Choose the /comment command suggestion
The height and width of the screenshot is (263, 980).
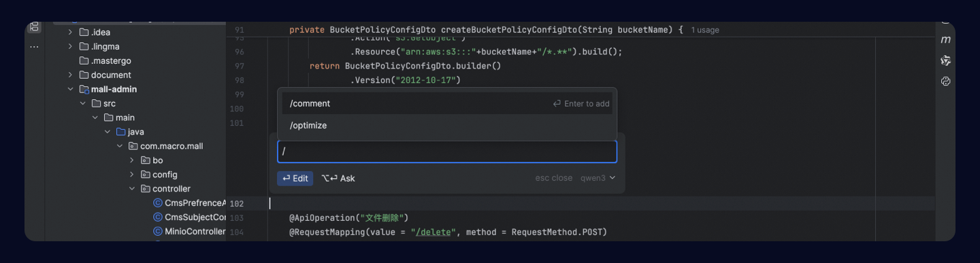point(447,103)
